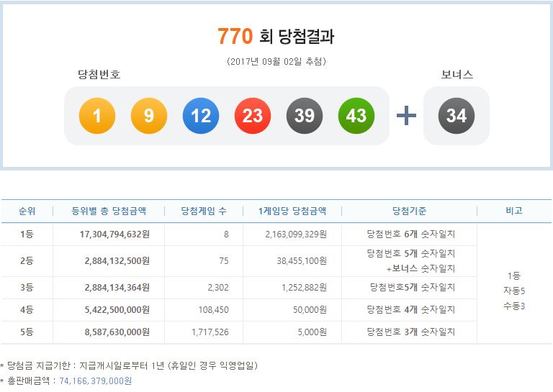The image size is (553, 392).
Task: Click the draw date 2017년 09월 02일 추첨
Action: click(x=276, y=62)
